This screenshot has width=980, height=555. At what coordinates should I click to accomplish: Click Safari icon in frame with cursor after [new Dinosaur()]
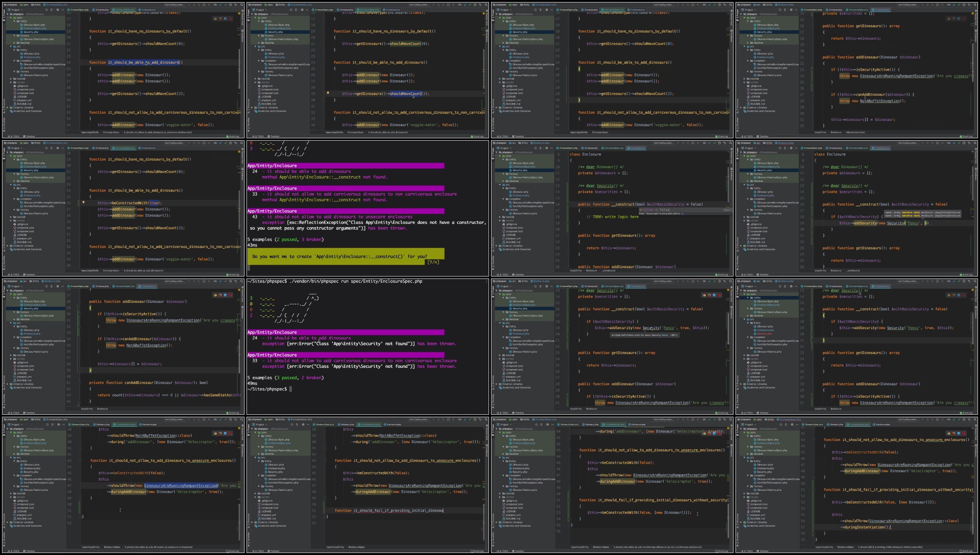pos(714,433)
